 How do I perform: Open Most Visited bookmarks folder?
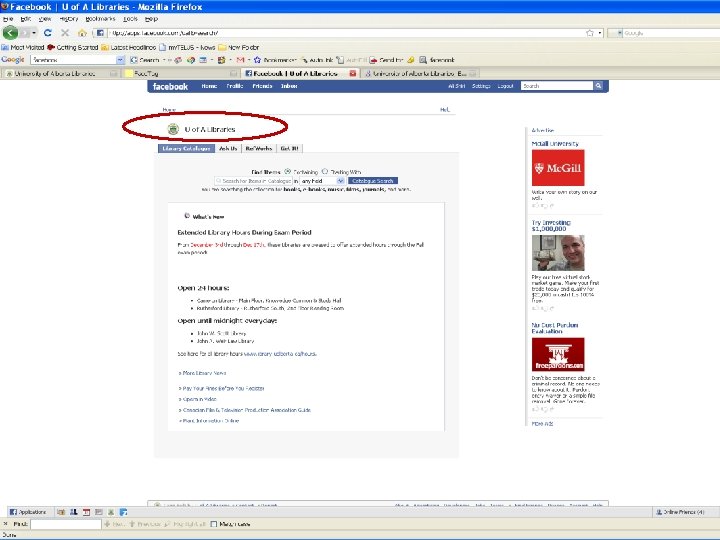[x=23, y=47]
